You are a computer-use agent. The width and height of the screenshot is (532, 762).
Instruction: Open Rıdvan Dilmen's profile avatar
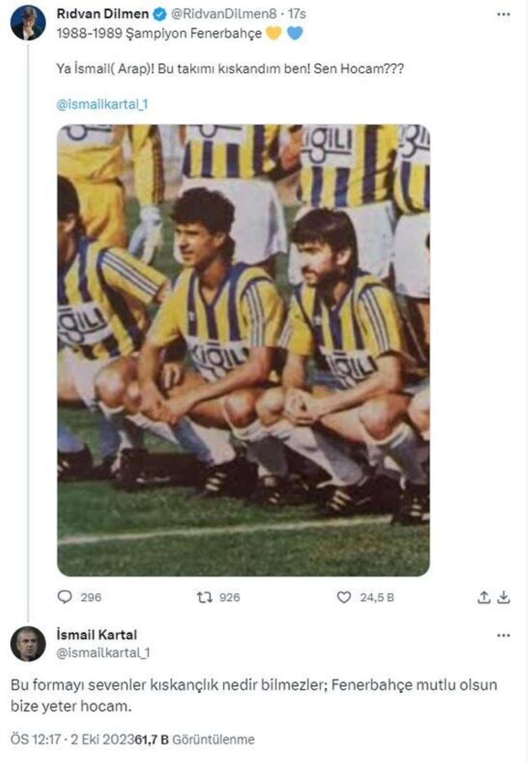28,23
